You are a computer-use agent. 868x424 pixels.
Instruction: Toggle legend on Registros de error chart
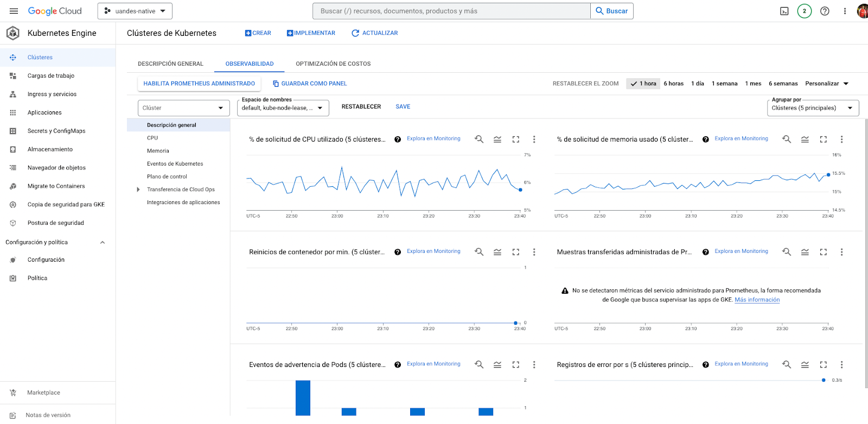pyautogui.click(x=805, y=365)
